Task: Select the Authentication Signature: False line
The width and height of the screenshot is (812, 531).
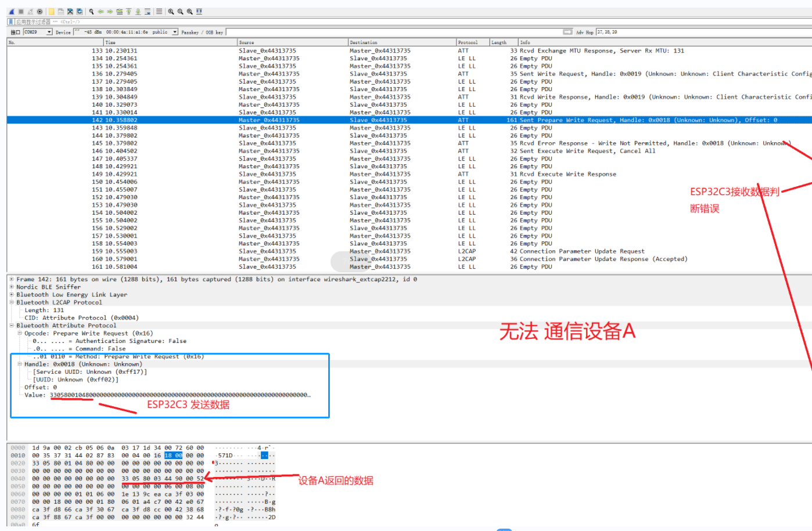Action: click(109, 341)
